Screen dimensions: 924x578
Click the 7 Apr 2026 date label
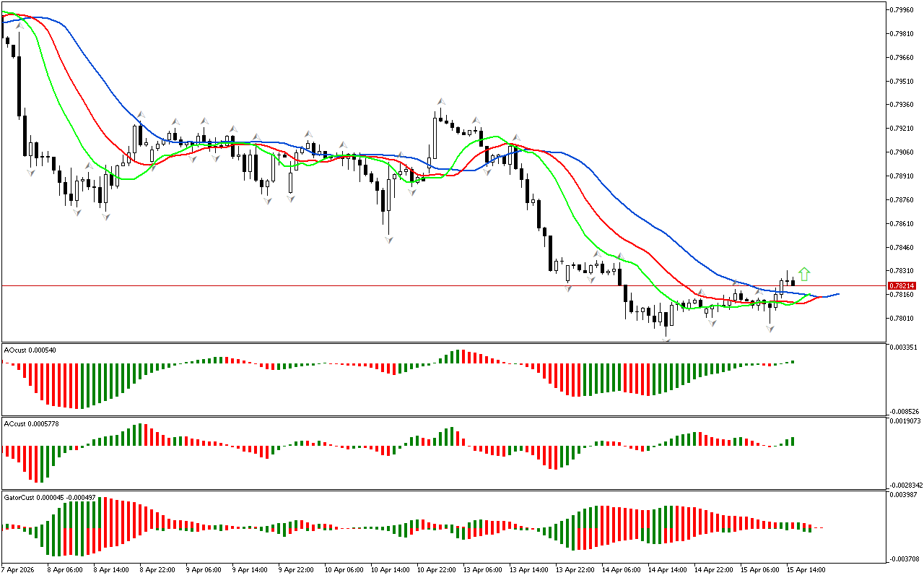19,569
